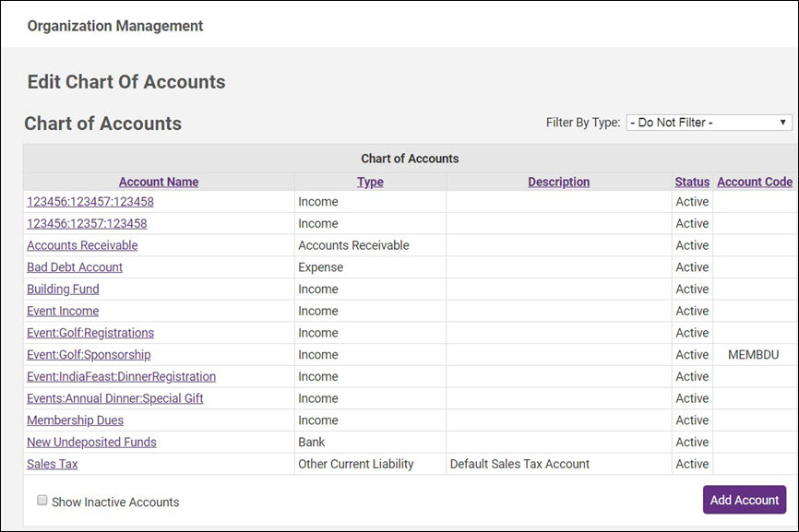Viewport: 799px width, 532px height.
Task: Check the Show Inactive Accounts checkbox
Action: pyautogui.click(x=42, y=501)
